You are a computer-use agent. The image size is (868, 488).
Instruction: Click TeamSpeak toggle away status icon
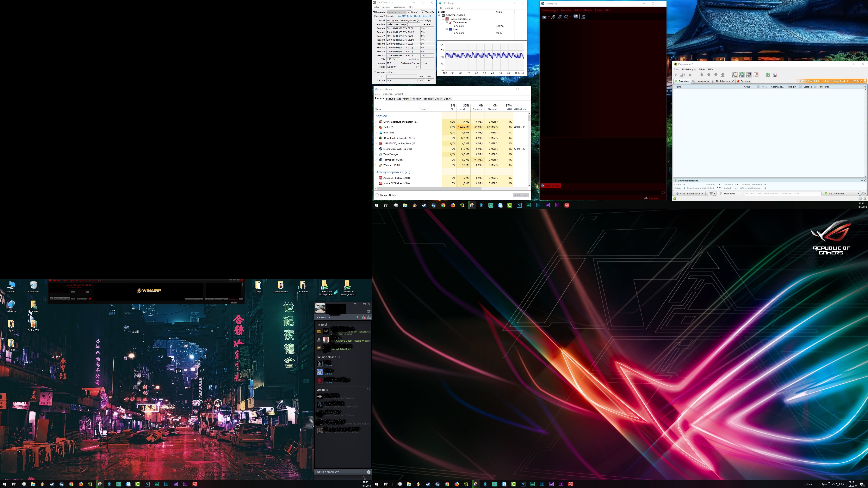(x=575, y=17)
